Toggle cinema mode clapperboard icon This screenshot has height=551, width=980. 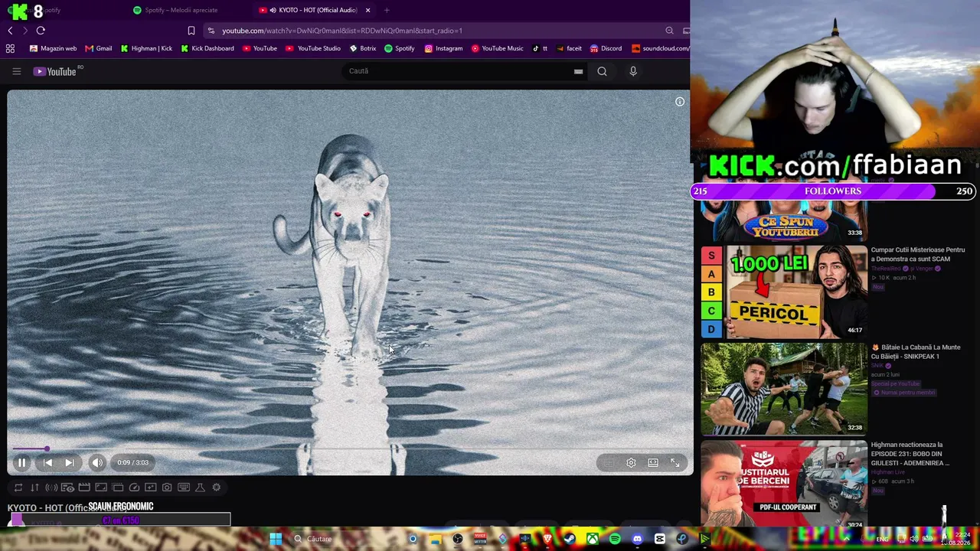[84, 487]
